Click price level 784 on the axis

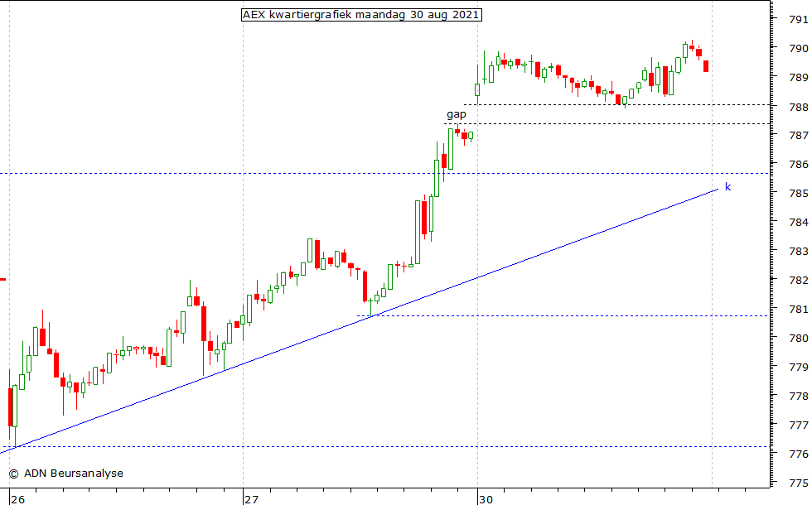pos(799,223)
